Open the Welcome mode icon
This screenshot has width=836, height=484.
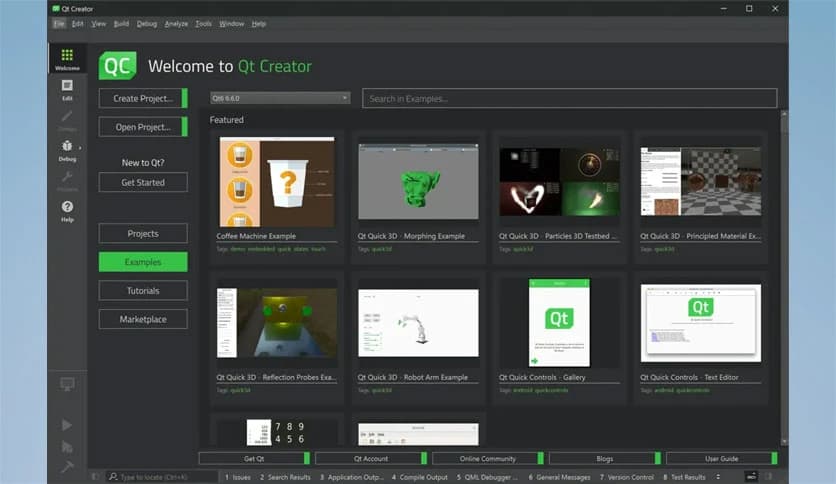67,59
